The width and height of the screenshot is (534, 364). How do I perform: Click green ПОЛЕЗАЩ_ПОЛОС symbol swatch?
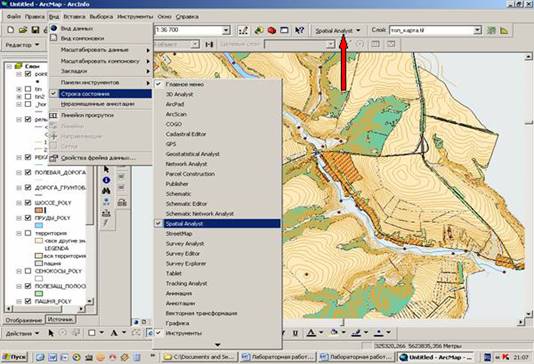click(39, 294)
